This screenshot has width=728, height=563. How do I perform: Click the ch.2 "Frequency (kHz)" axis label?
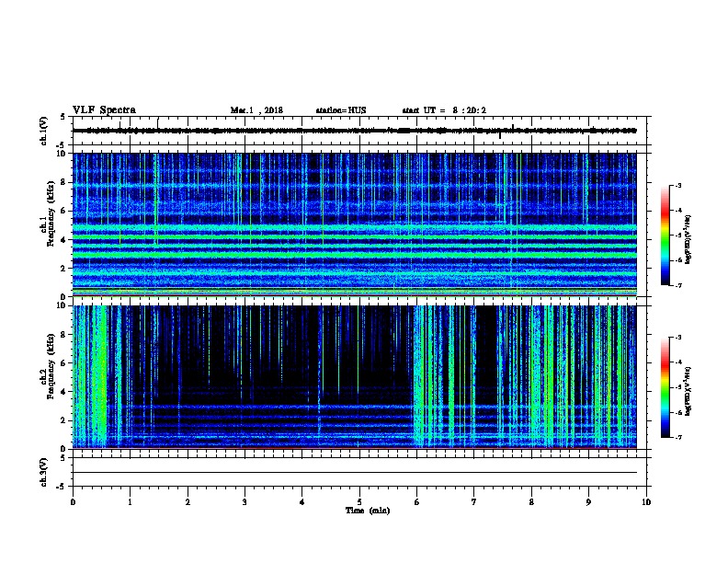pos(51,365)
